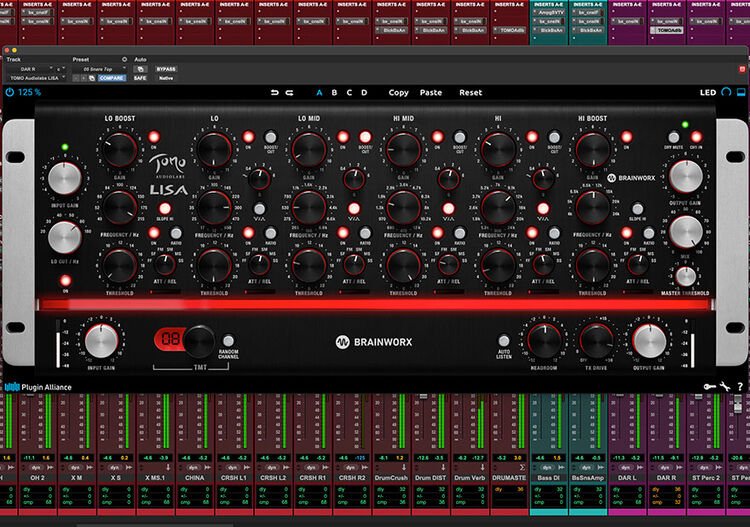
Task: Toggle the Auto Listen button
Action: (504, 340)
